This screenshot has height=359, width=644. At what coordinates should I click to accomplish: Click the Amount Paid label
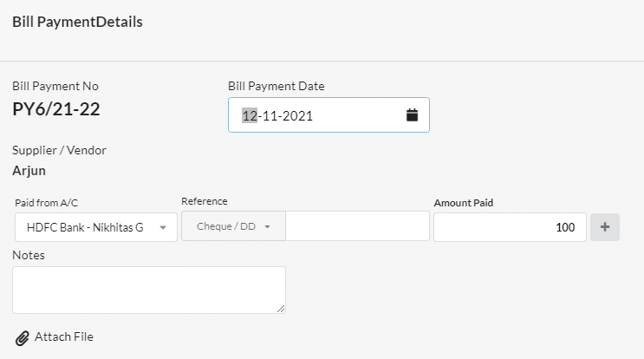[x=464, y=203]
